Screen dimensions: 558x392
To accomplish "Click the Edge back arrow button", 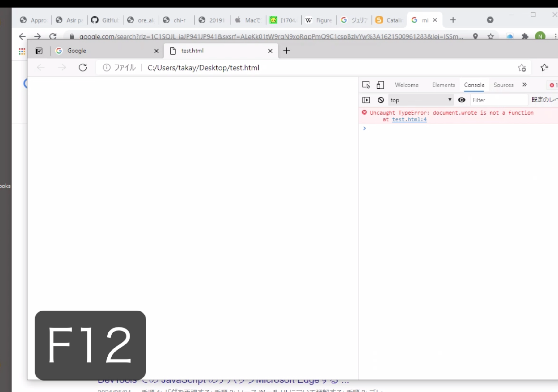I will coord(41,67).
